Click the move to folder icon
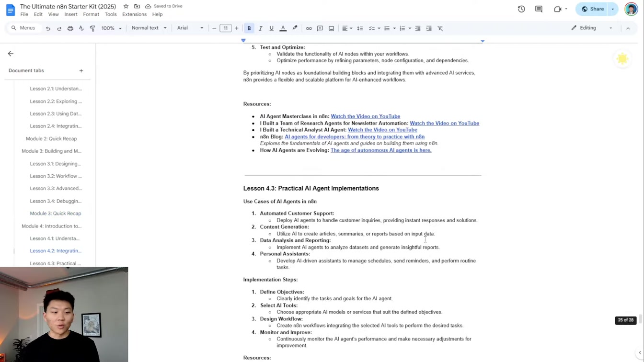This screenshot has width=644, height=362. tap(137, 6)
